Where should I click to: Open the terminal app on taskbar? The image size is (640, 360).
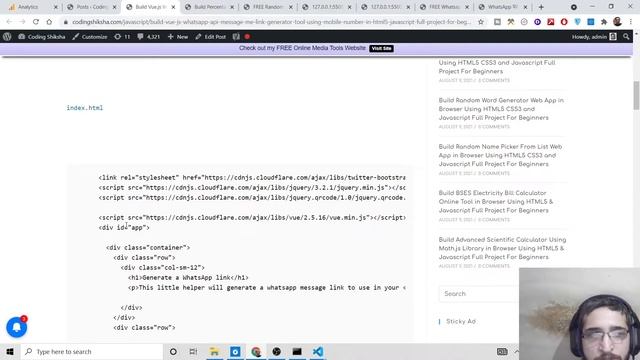pos(297,351)
